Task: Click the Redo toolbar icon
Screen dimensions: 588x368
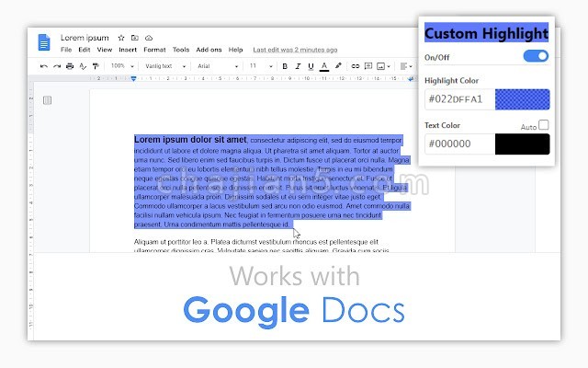Action: pyautogui.click(x=57, y=66)
